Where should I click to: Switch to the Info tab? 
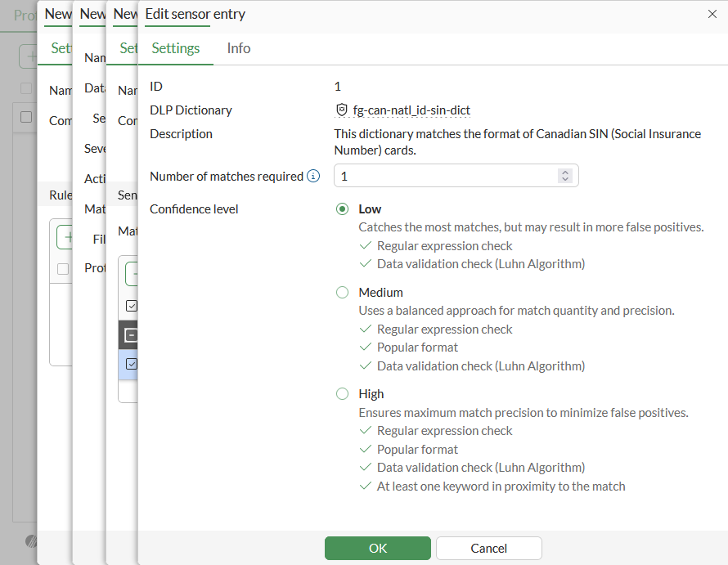pos(238,48)
